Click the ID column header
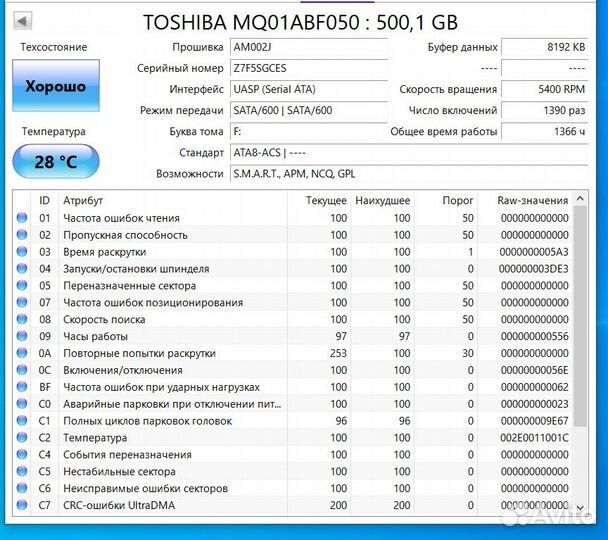This screenshot has height=540, width=608. click(45, 200)
